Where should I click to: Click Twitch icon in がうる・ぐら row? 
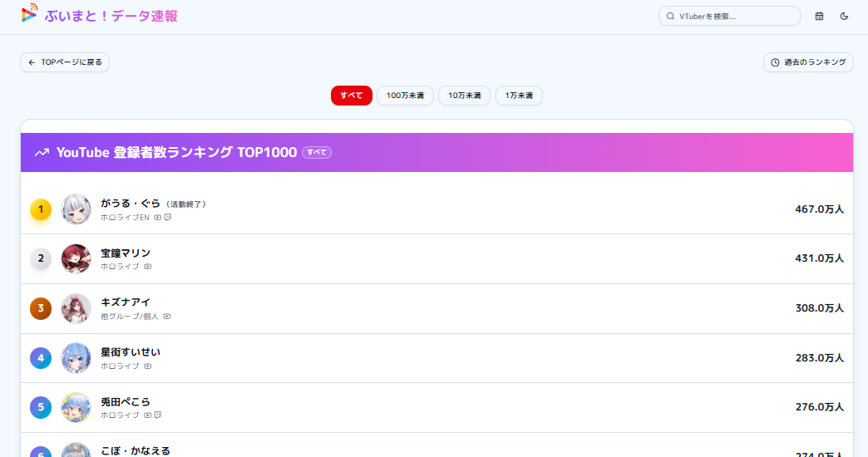click(168, 218)
